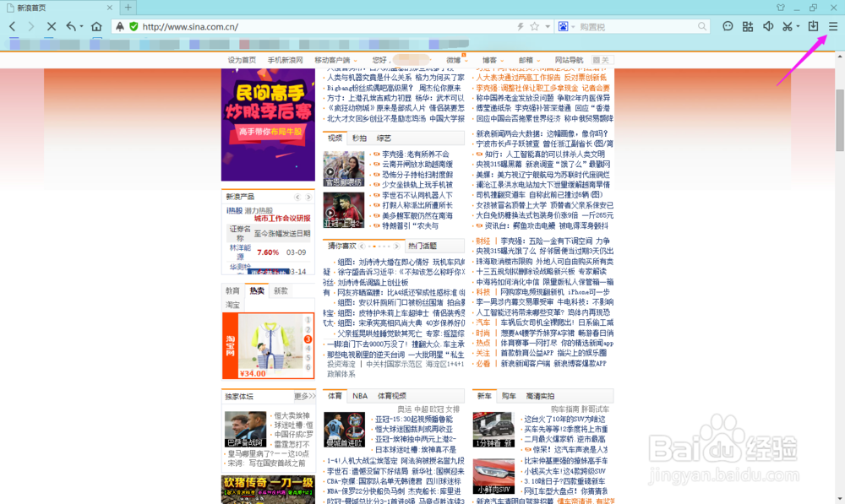Open the screenshot scissors tool

(x=787, y=26)
